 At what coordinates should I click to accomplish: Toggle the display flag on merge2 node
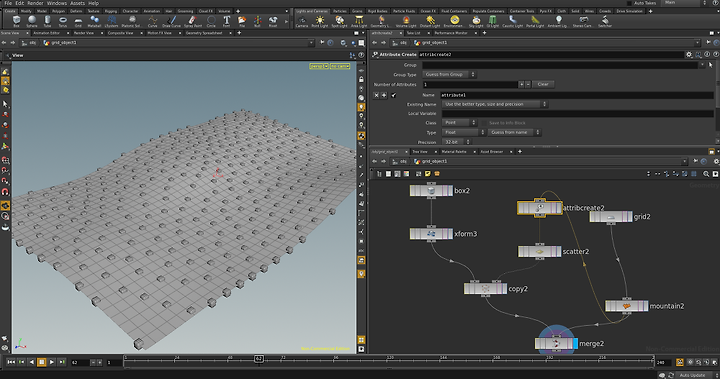575,343
